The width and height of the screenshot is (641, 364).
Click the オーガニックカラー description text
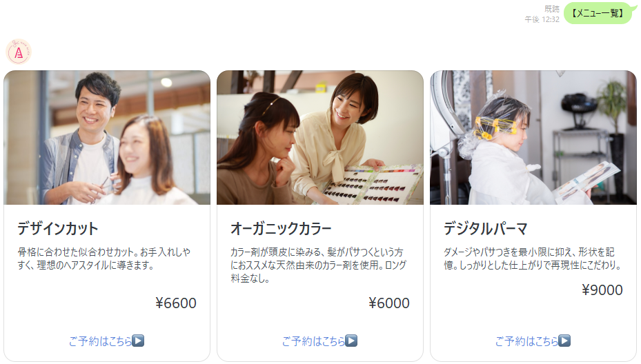pos(318,265)
